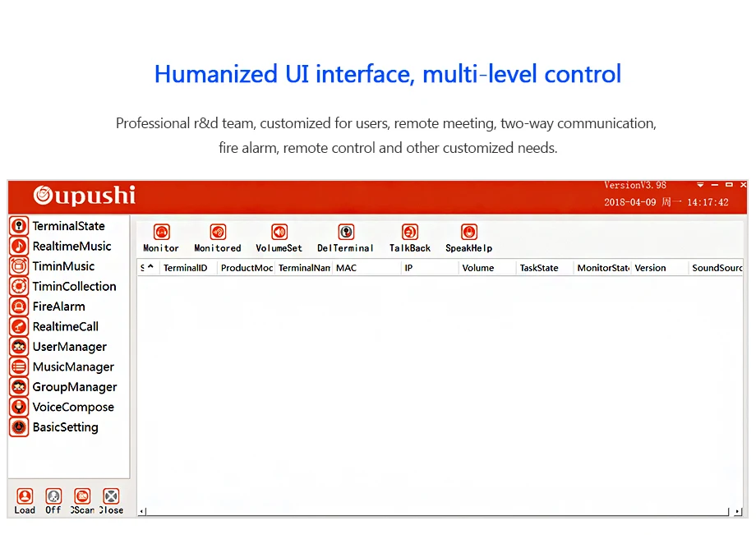Open the UserManager icon
This screenshot has height=535, width=756.
click(x=19, y=347)
